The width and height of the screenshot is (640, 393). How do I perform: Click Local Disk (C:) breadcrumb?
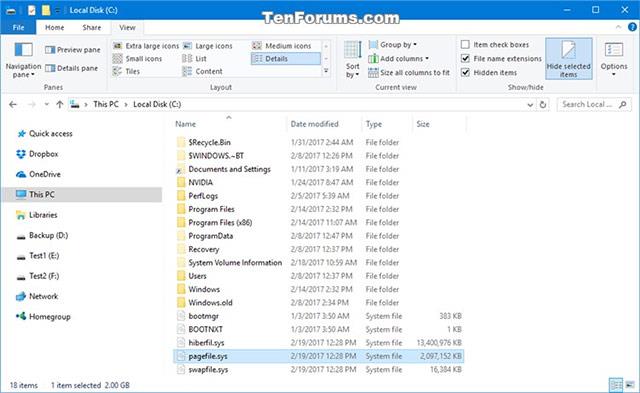pos(157,104)
